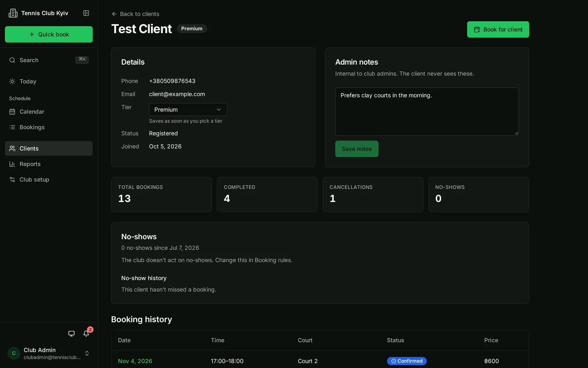Image resolution: width=588 pixels, height=368 pixels.
Task: Click the phone number +380509876543
Action: [x=172, y=81]
